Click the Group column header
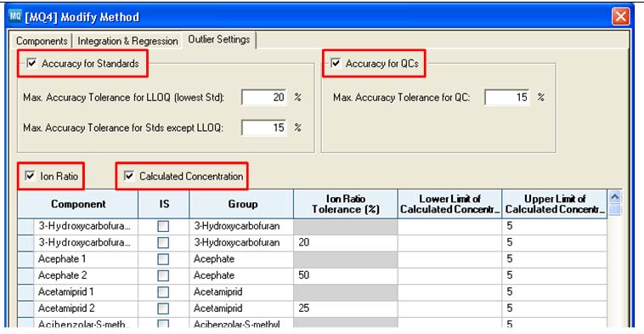This screenshot has width=644, height=334. (241, 204)
